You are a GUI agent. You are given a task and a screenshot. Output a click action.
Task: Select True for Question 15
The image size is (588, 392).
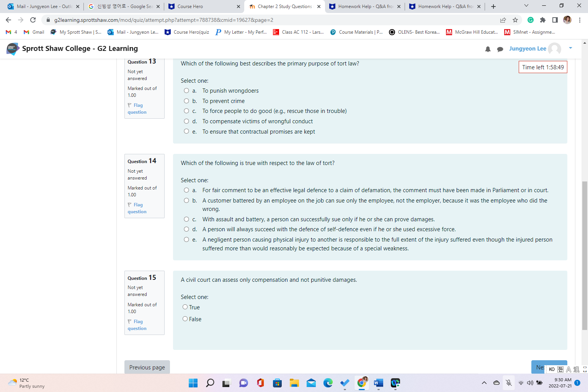(185, 307)
